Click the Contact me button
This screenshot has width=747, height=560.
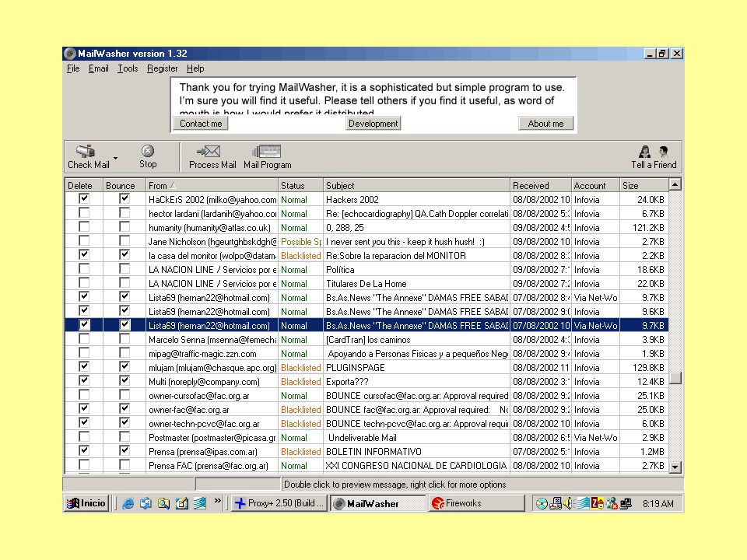[201, 124]
